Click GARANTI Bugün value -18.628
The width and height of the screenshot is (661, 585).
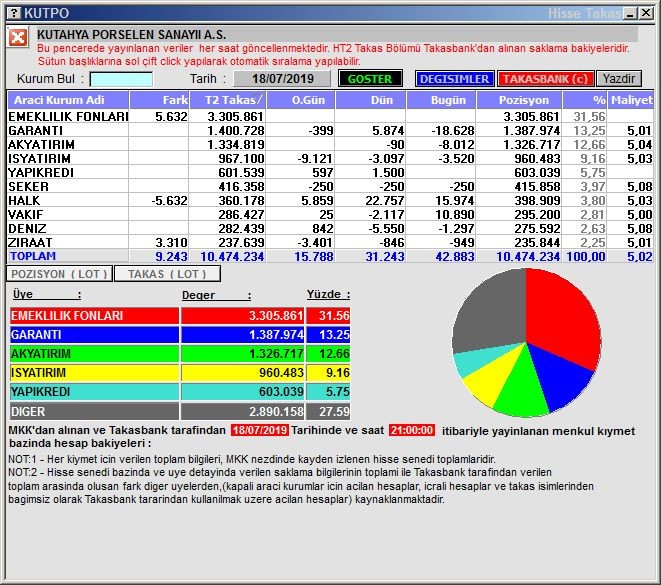pos(452,131)
